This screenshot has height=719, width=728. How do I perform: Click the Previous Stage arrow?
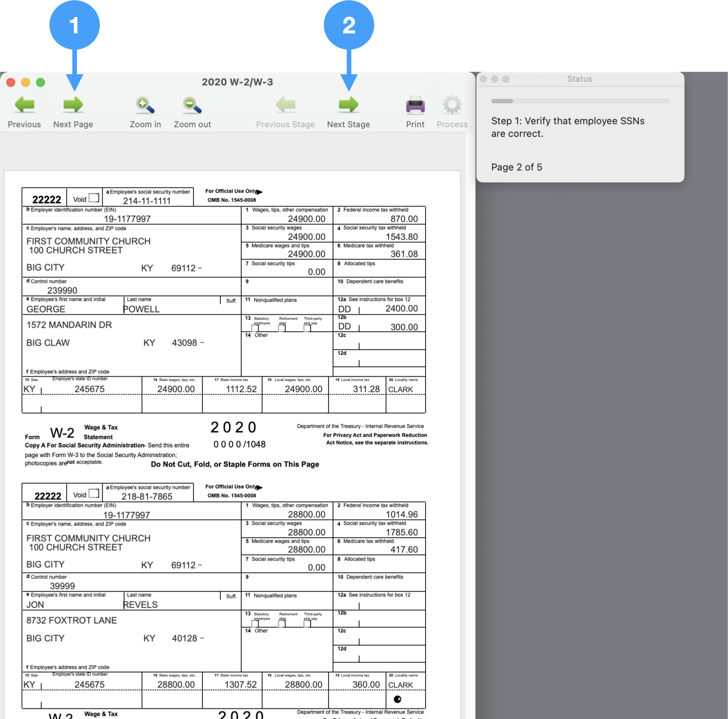point(285,105)
